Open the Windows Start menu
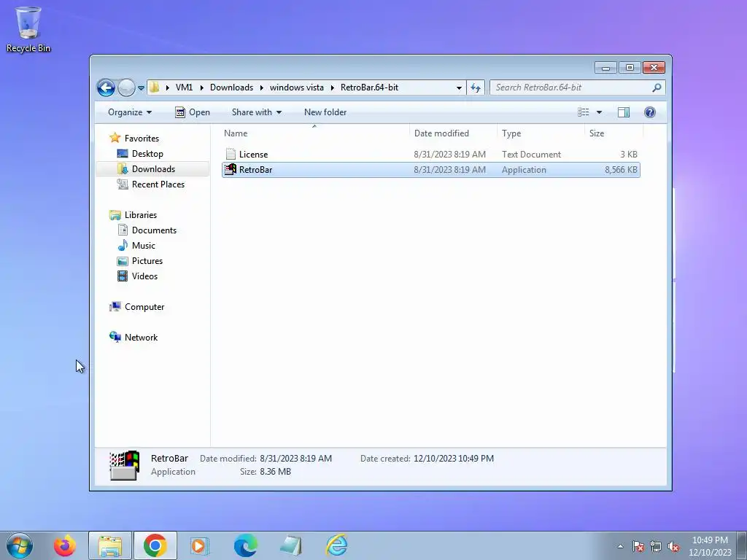 20,545
